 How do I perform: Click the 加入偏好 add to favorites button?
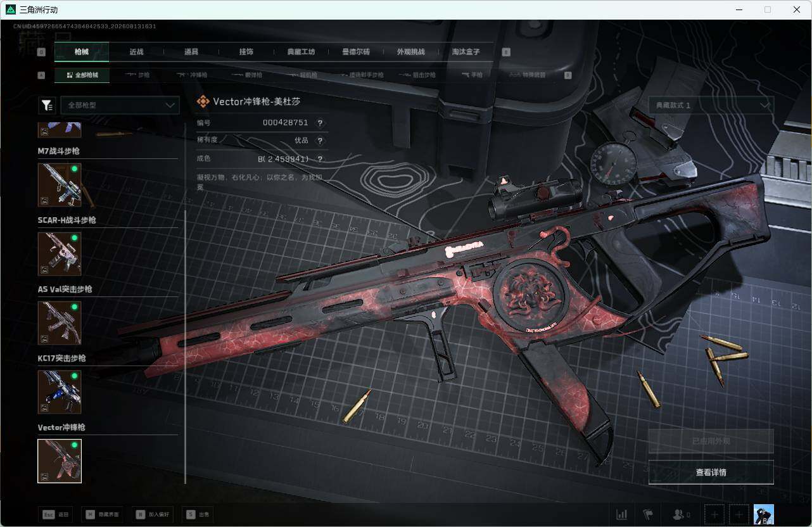[x=152, y=514]
